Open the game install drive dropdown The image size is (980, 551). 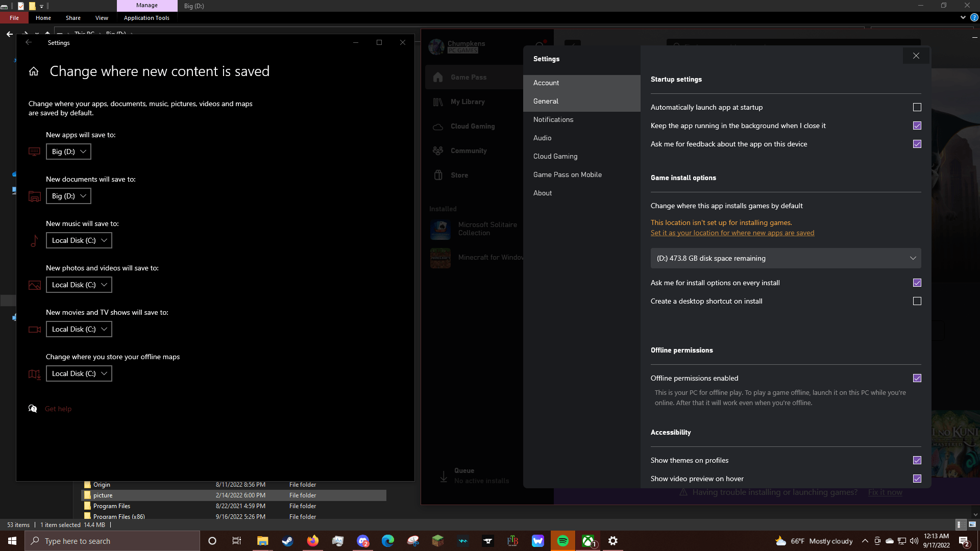pos(786,258)
